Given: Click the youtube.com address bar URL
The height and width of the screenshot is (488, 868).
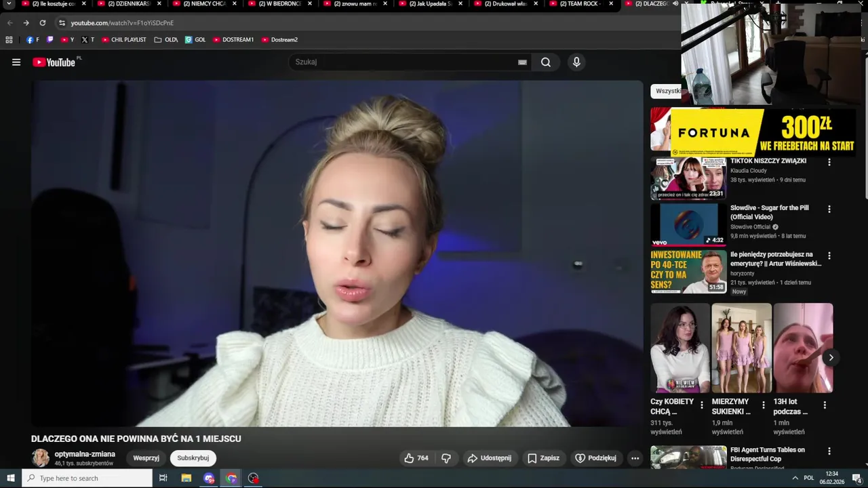Looking at the screenshot, I should point(122,23).
